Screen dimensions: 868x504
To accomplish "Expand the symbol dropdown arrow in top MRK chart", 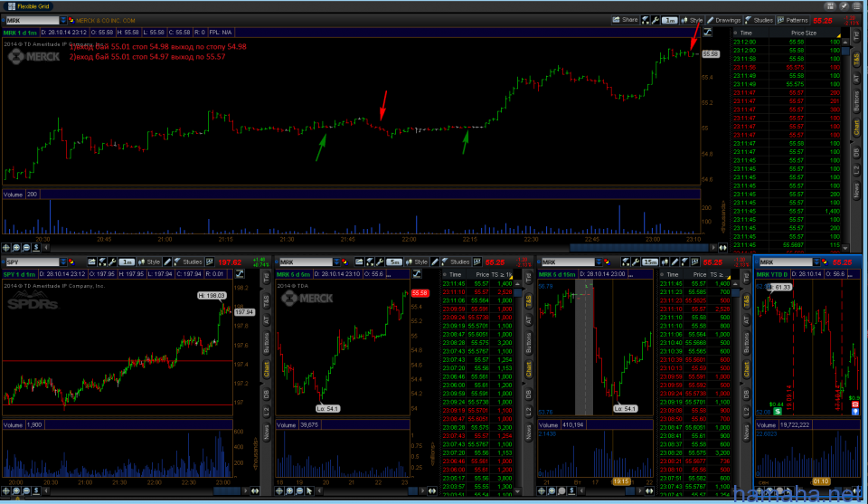I will pos(63,21).
